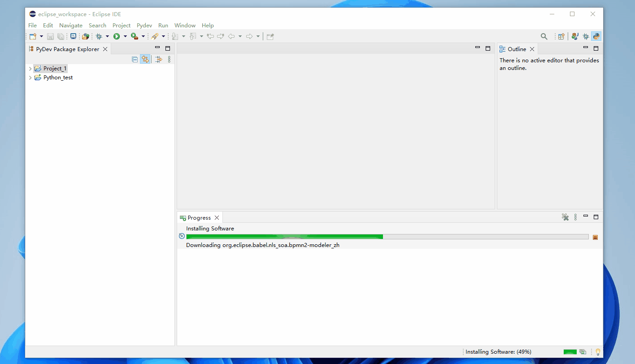Click the Open Perspective icon
The image size is (635, 364).
pos(561,37)
